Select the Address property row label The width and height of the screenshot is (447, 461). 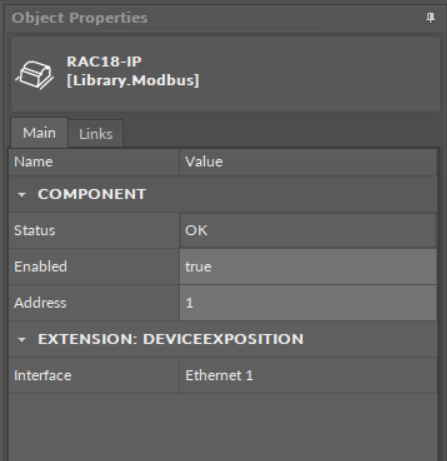(40, 303)
